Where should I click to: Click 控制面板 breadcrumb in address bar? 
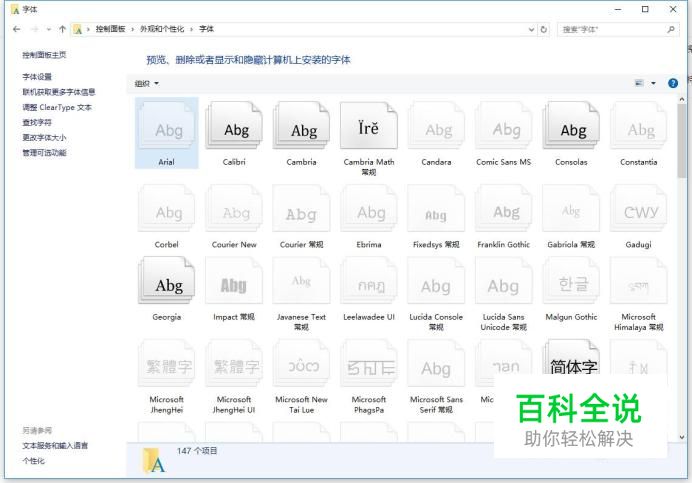(110, 29)
